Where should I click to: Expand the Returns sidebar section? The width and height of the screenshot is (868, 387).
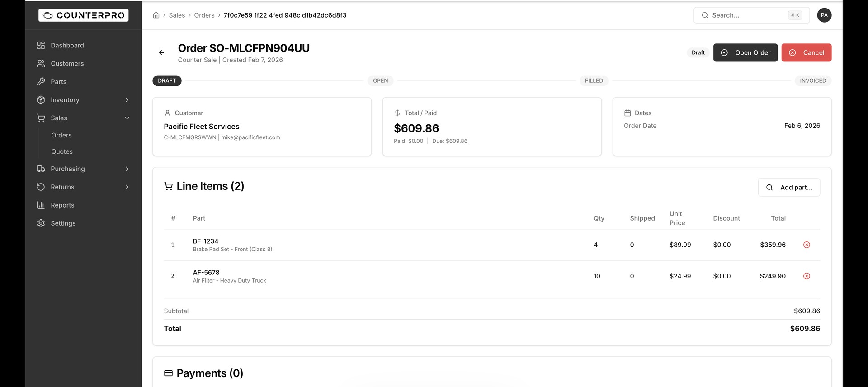[x=127, y=187]
